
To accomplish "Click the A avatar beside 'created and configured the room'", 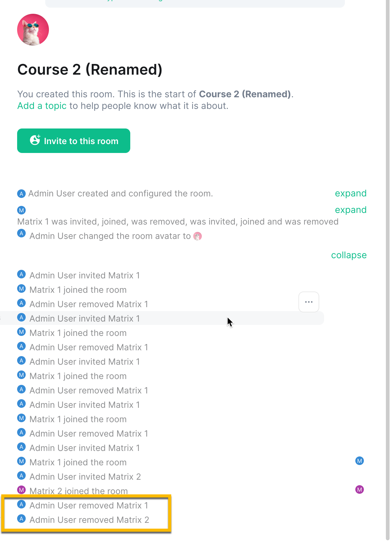I will (21, 194).
